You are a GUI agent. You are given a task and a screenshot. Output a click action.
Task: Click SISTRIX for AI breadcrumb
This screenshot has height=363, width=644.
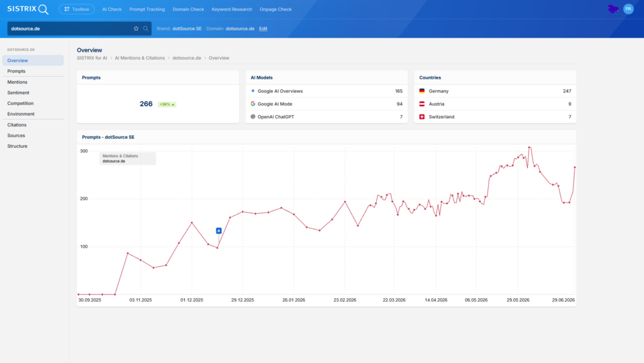click(x=92, y=58)
